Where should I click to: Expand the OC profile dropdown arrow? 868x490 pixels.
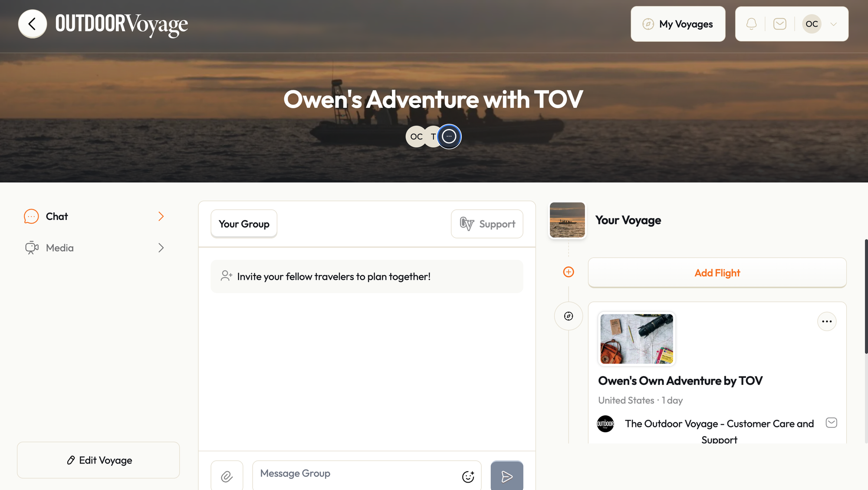(833, 24)
